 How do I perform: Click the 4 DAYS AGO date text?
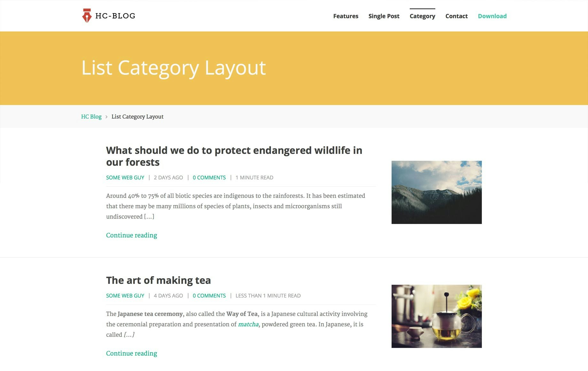pos(168,296)
